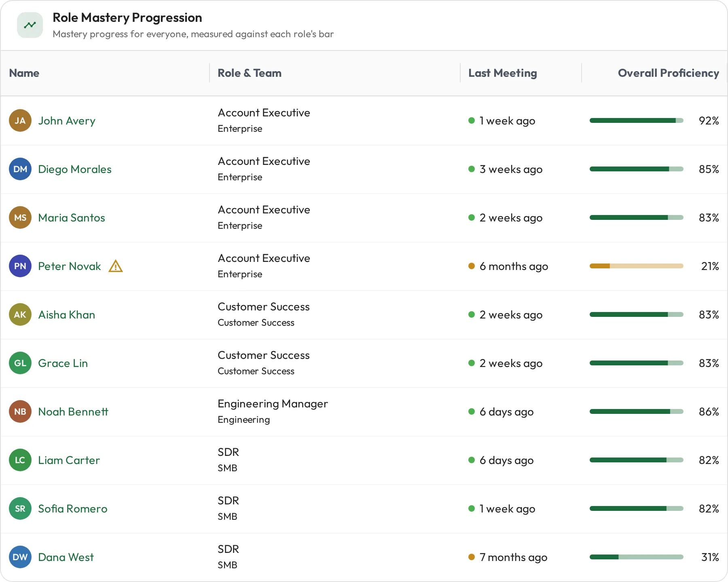Click Noah Bennett's NB avatar
Viewport: 728px width, 582px height.
tap(20, 411)
